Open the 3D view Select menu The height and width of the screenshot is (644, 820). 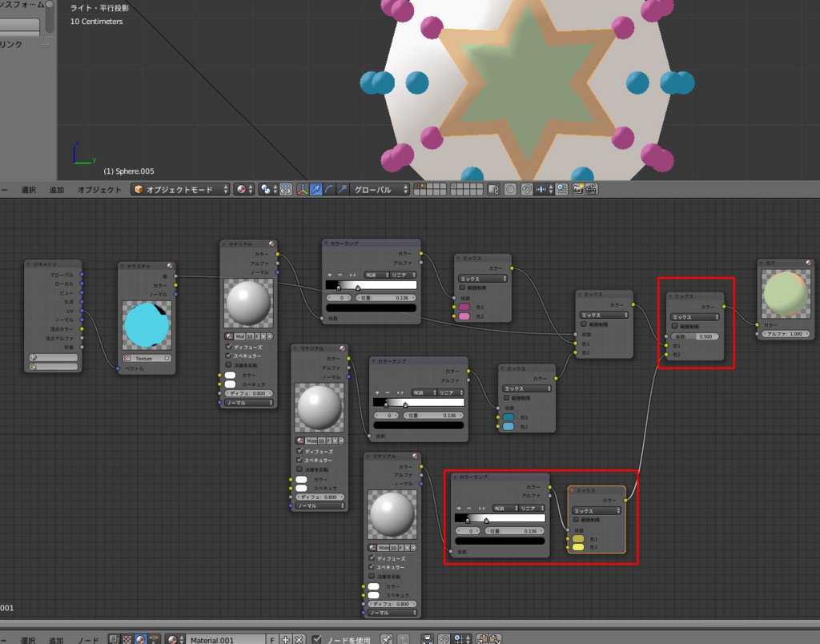tap(28, 189)
